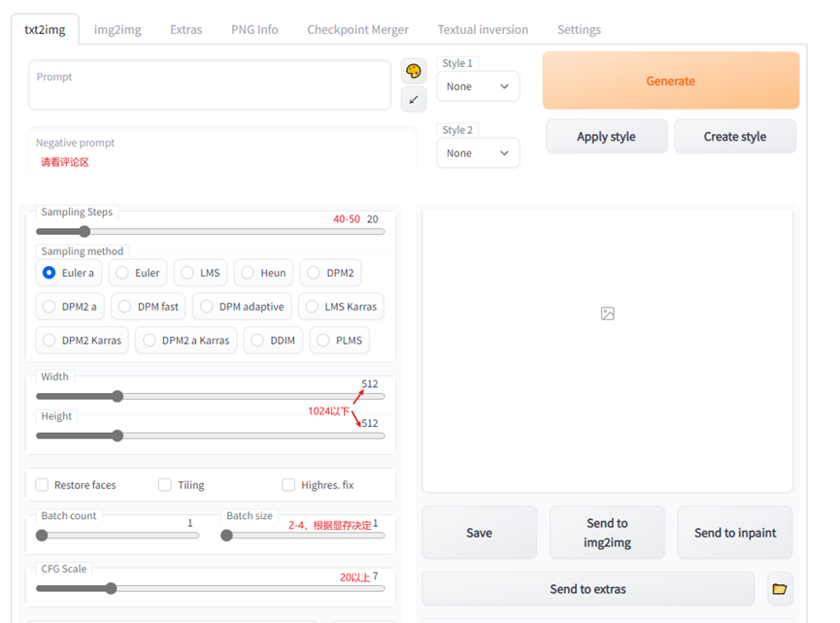Choose the DPM2 a Karras sampler
Viewport: 840px width, 623px height.
(186, 341)
